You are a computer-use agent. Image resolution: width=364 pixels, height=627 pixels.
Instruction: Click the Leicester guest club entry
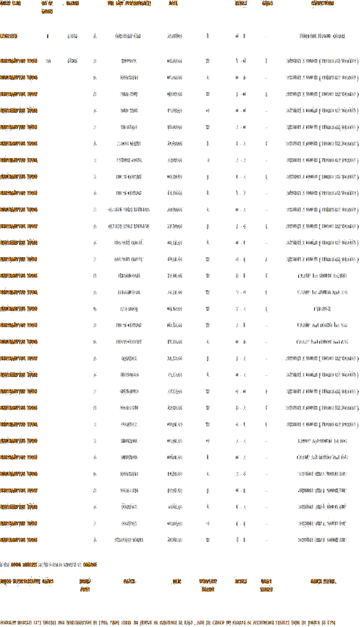(9, 36)
